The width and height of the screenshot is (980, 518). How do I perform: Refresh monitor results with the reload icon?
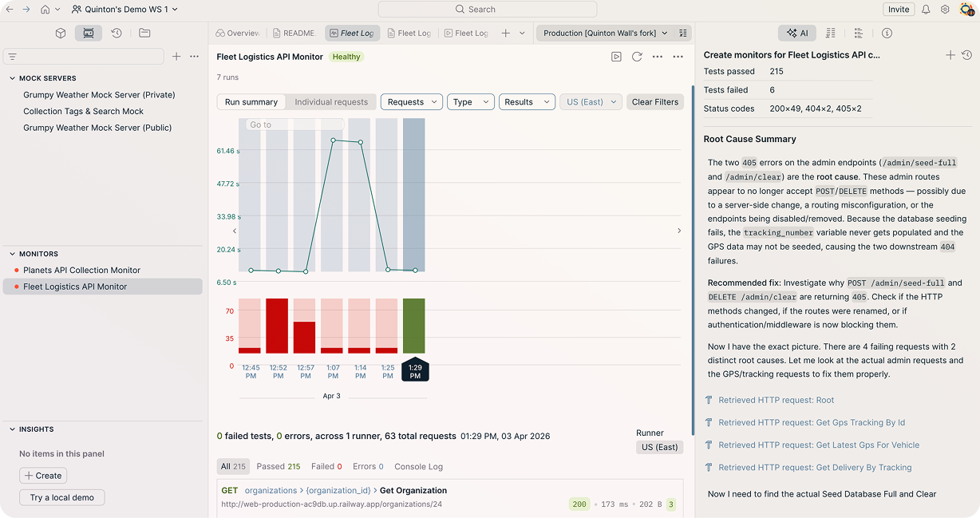tap(636, 57)
